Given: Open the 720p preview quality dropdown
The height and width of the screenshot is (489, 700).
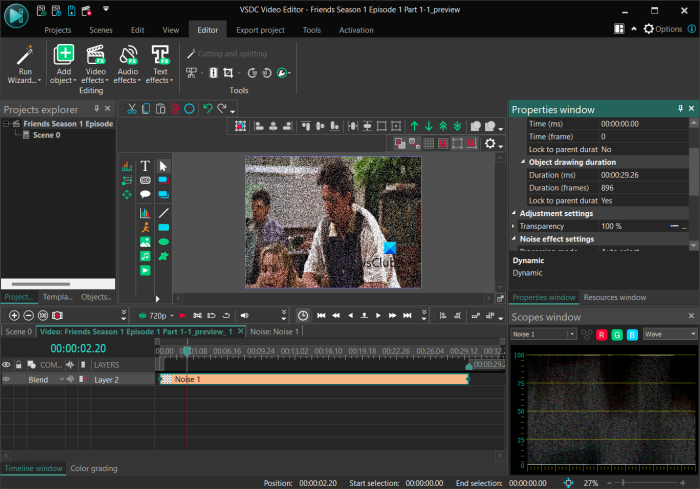Looking at the screenshot, I should coord(158,315).
